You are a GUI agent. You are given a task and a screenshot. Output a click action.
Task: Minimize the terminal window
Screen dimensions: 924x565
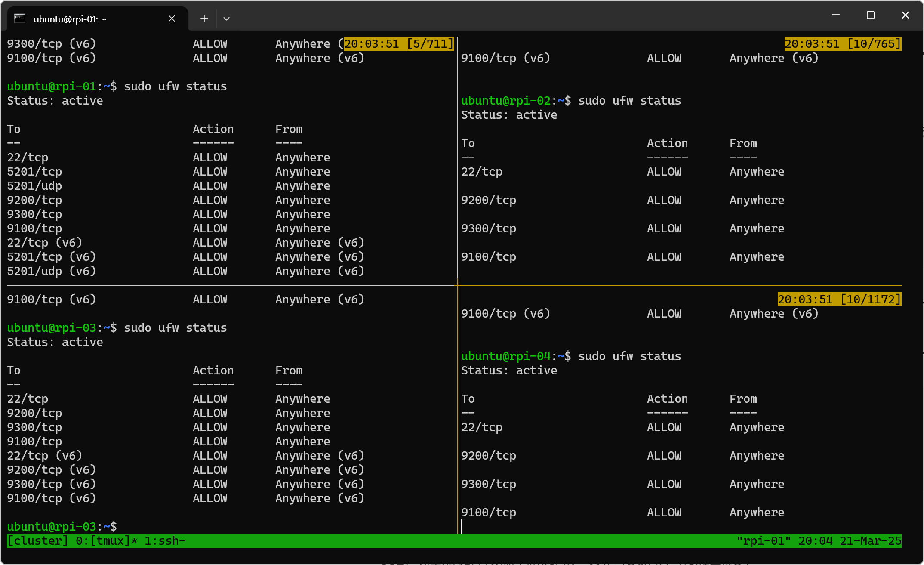coord(835,15)
